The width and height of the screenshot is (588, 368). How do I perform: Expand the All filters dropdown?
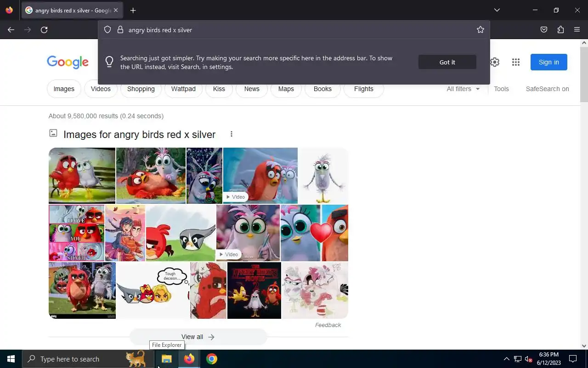(463, 89)
